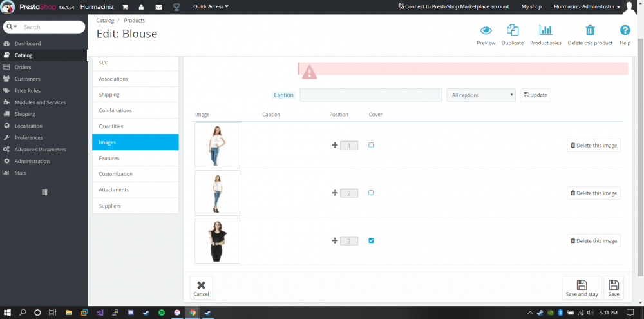Screen dimensions: 644x319
Task: Click the sidebar Search input field
Action: tap(52, 26)
